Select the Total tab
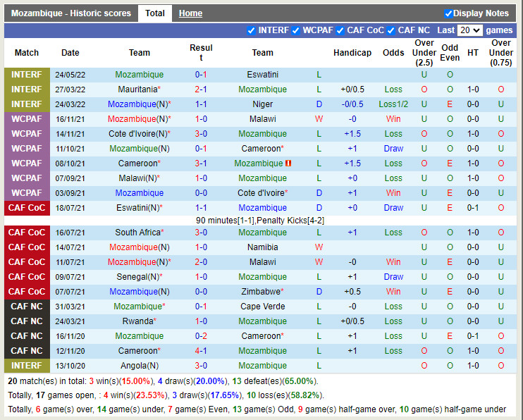523x420 pixels. tap(155, 13)
